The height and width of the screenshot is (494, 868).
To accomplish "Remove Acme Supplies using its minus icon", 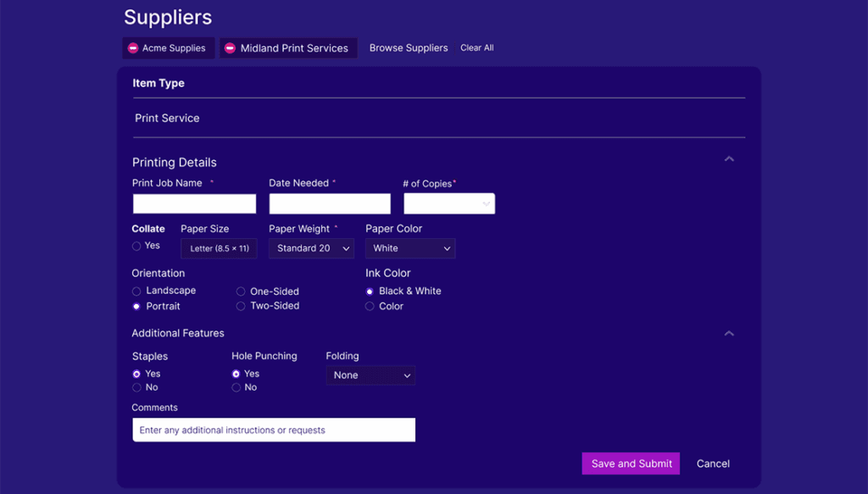I will [x=133, y=48].
